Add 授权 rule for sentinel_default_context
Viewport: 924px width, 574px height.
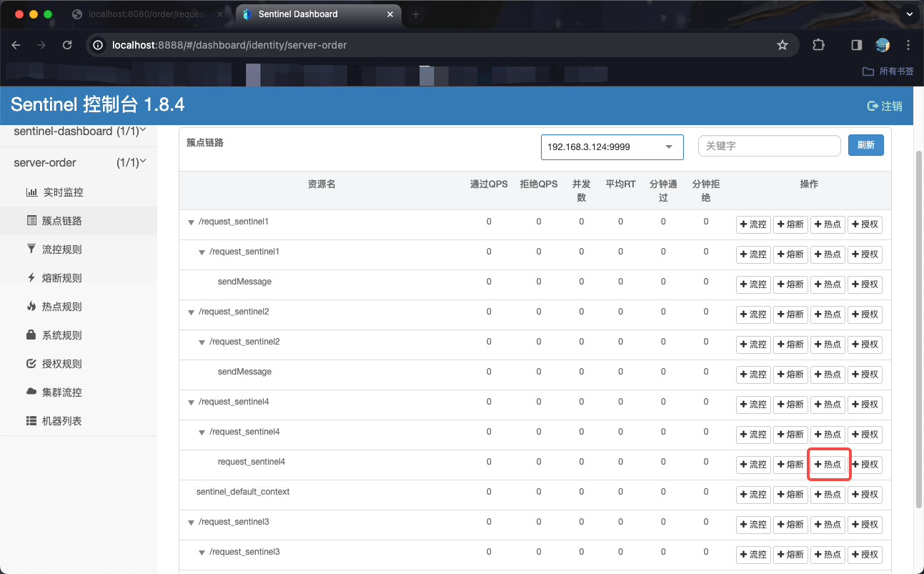click(865, 495)
